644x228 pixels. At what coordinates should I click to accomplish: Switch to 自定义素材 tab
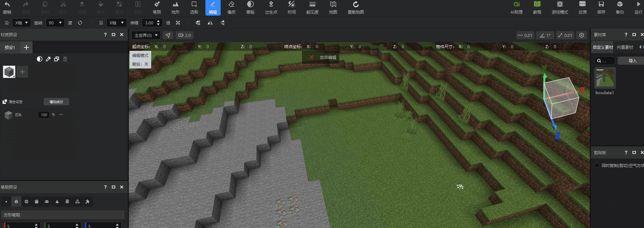[x=603, y=47]
